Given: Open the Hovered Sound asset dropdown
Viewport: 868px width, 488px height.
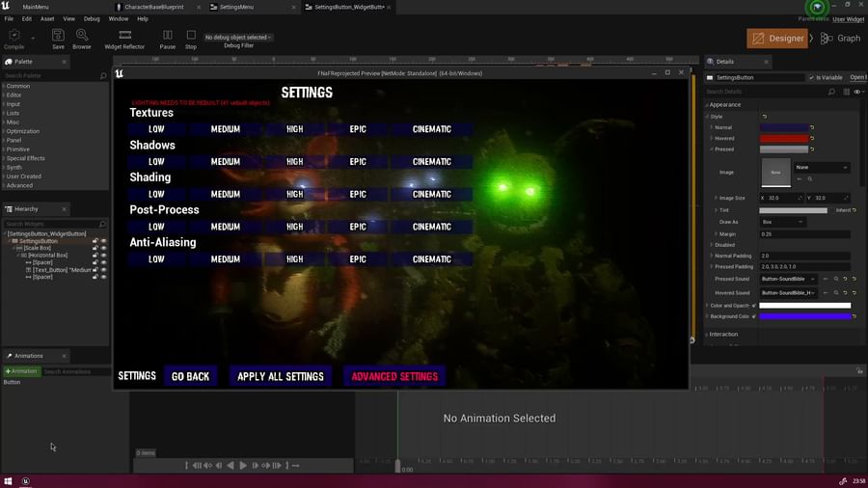Looking at the screenshot, I should (788, 292).
